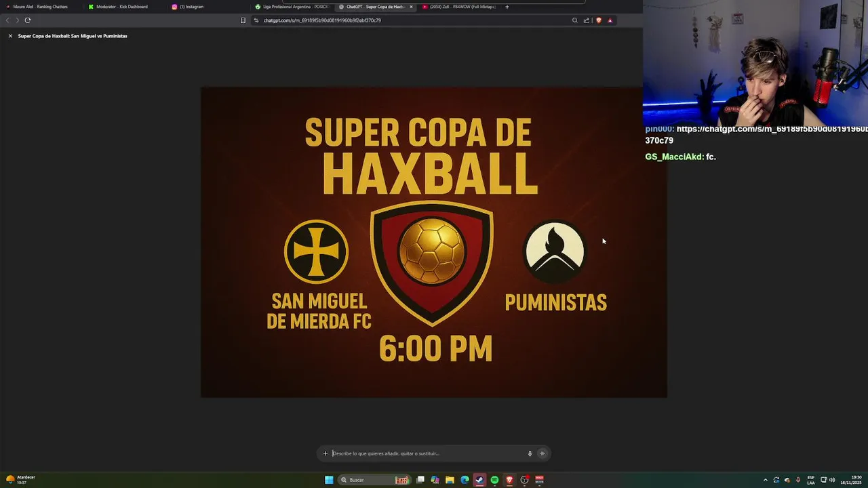This screenshot has height=488, width=868.
Task: Switch to Brave browser in the taskbar
Action: click(509, 480)
